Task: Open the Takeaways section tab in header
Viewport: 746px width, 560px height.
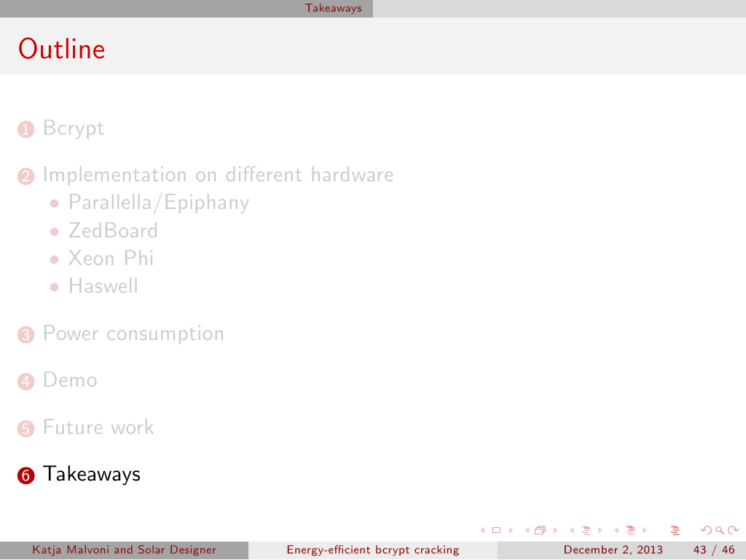Action: coord(333,8)
